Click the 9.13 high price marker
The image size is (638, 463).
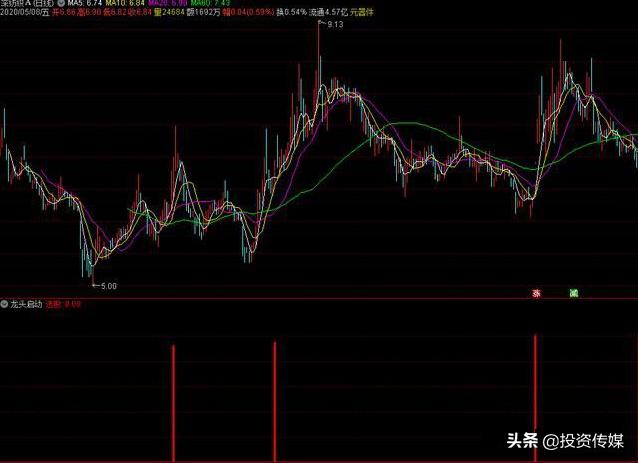[x=335, y=24]
